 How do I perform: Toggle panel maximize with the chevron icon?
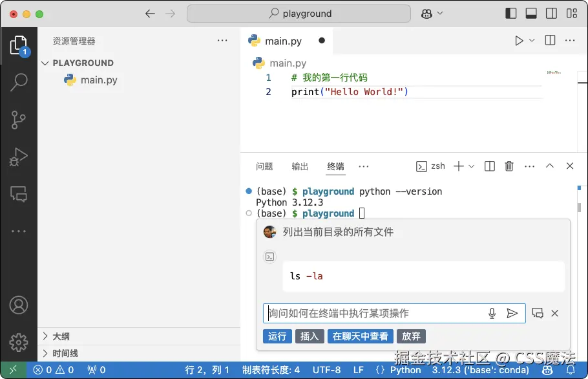click(x=550, y=166)
